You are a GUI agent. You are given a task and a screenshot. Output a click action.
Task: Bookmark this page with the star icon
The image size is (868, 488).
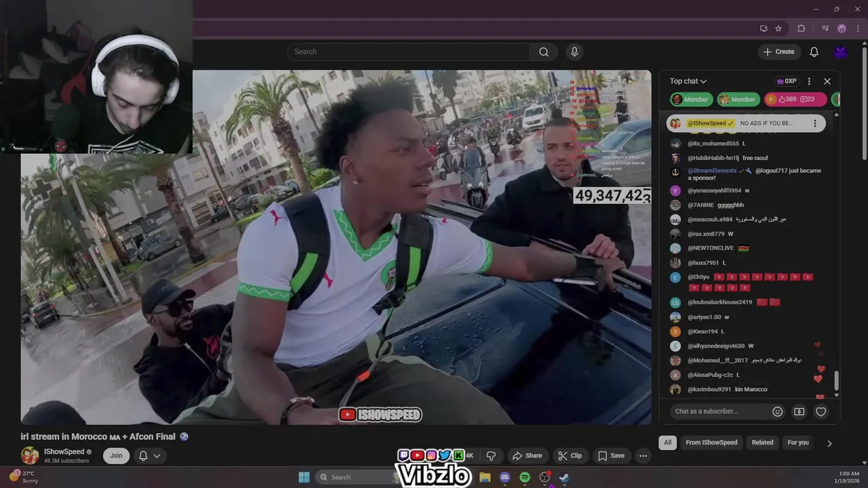[778, 28]
